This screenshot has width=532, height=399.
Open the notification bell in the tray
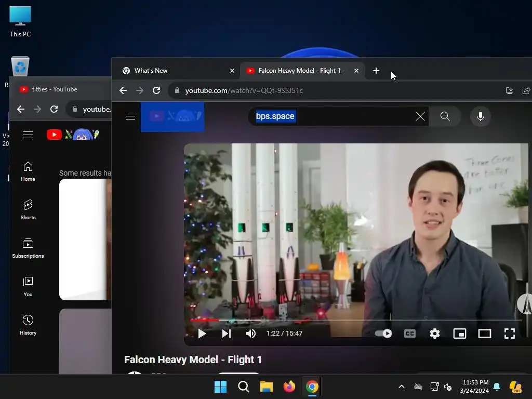click(497, 387)
